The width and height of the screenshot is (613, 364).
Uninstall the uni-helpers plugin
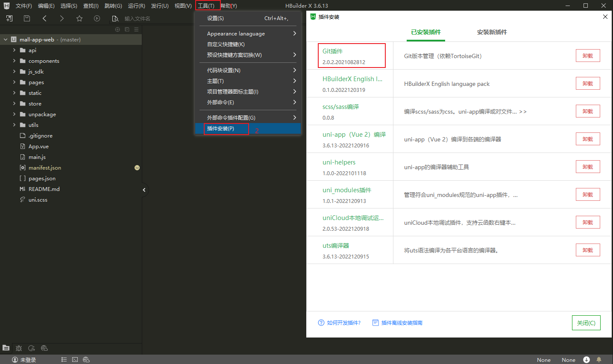click(x=588, y=167)
